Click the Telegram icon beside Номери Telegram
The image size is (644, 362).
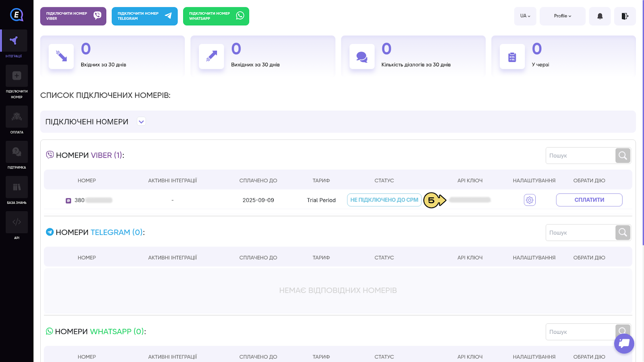point(50,232)
